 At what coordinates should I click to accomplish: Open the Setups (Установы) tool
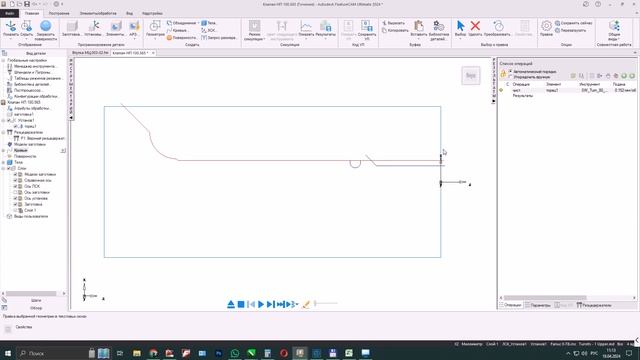pyautogui.click(x=93, y=26)
